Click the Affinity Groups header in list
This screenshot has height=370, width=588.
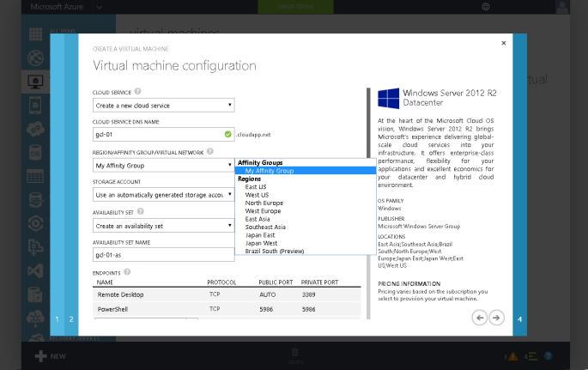click(260, 163)
